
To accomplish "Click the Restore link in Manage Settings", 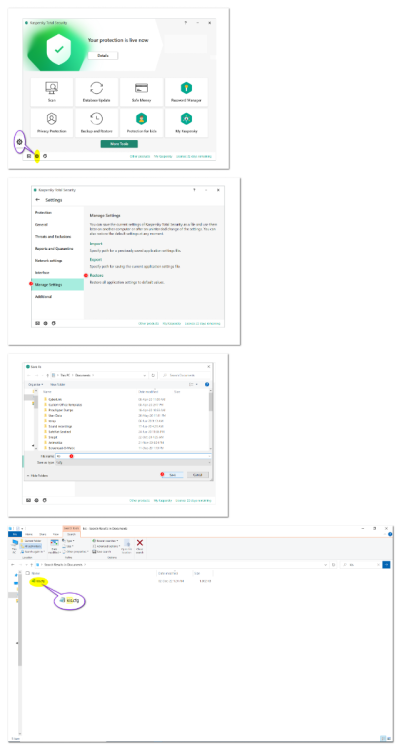I will tap(97, 276).
